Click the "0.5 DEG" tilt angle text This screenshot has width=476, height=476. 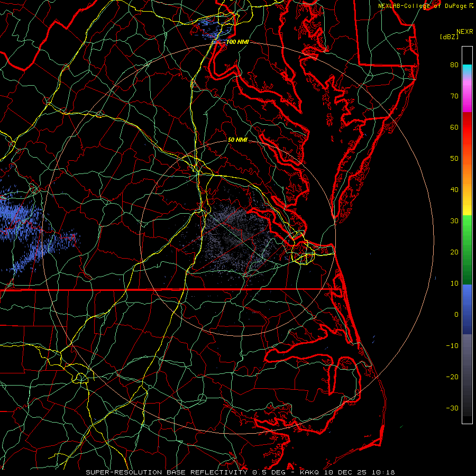coord(269,472)
